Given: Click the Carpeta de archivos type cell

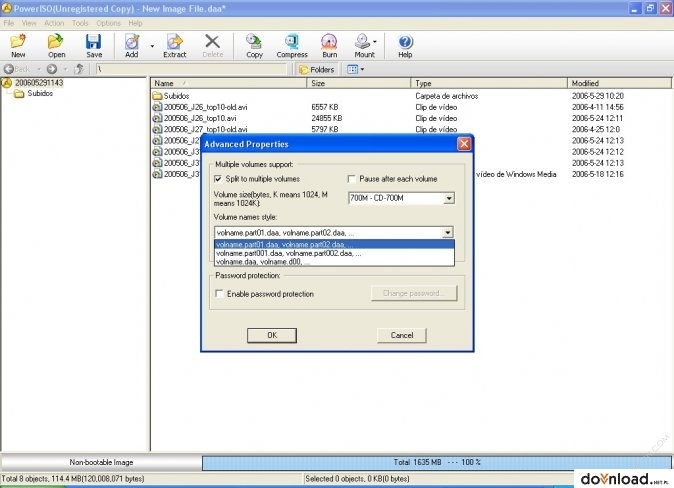Looking at the screenshot, I should [x=447, y=96].
